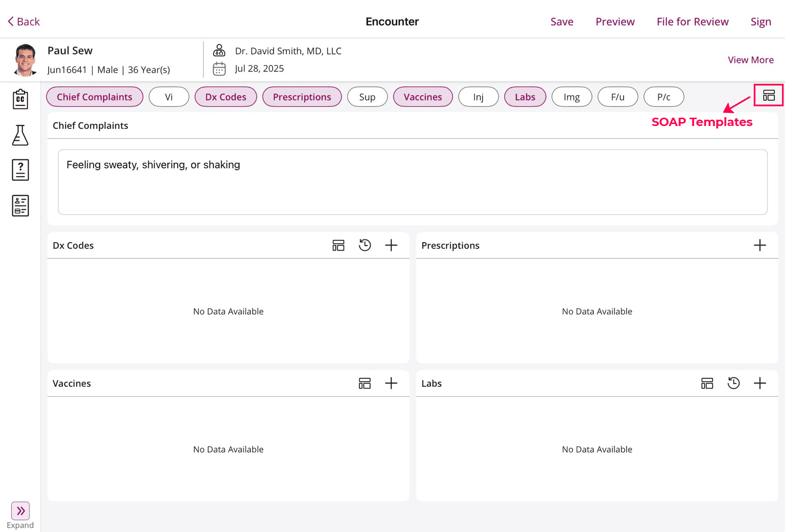Click File for Review link
Screen dimensions: 785x532
[692, 22]
